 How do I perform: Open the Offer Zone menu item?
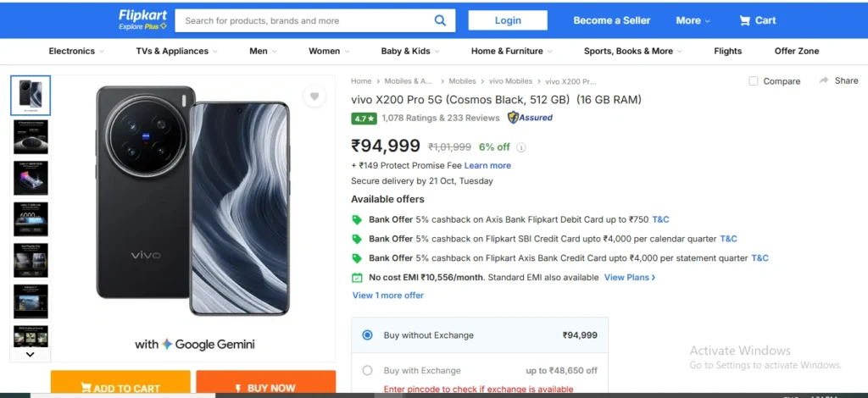click(797, 51)
